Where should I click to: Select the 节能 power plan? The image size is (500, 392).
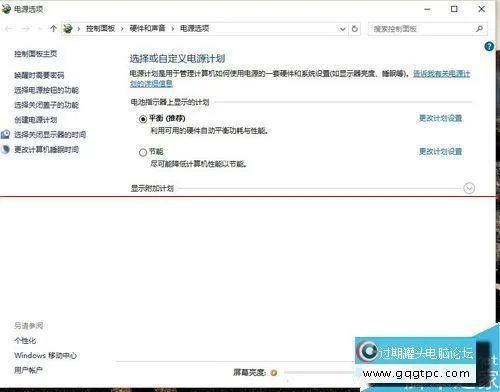pyautogui.click(x=143, y=152)
